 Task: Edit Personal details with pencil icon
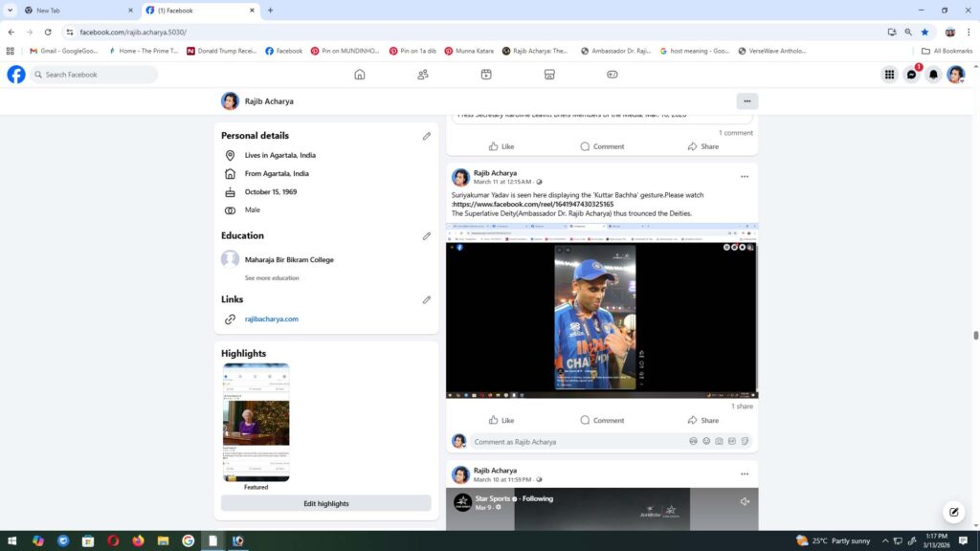[x=427, y=136]
